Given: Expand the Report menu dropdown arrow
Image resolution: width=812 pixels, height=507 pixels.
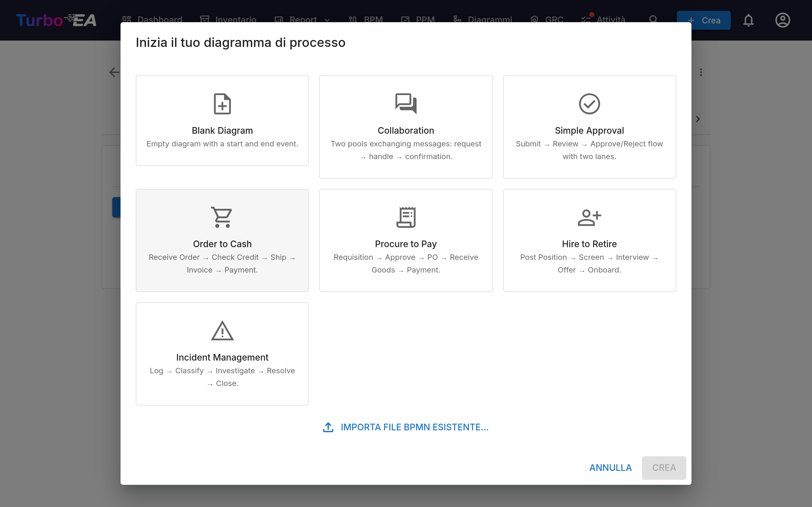Looking at the screenshot, I should coord(327,20).
